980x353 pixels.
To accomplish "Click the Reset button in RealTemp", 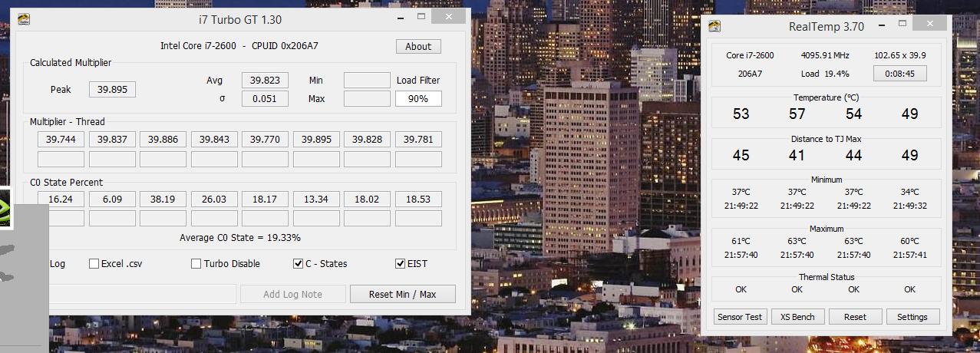I will coord(855,316).
